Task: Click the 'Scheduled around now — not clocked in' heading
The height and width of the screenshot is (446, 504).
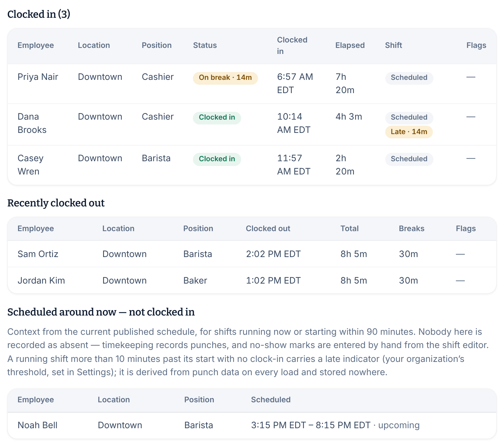Action: 101,312
